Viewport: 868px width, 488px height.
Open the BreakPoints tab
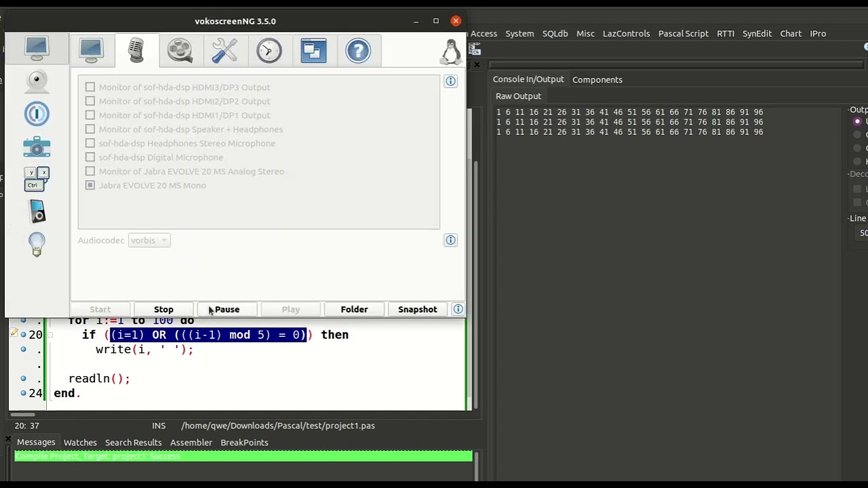pos(244,443)
